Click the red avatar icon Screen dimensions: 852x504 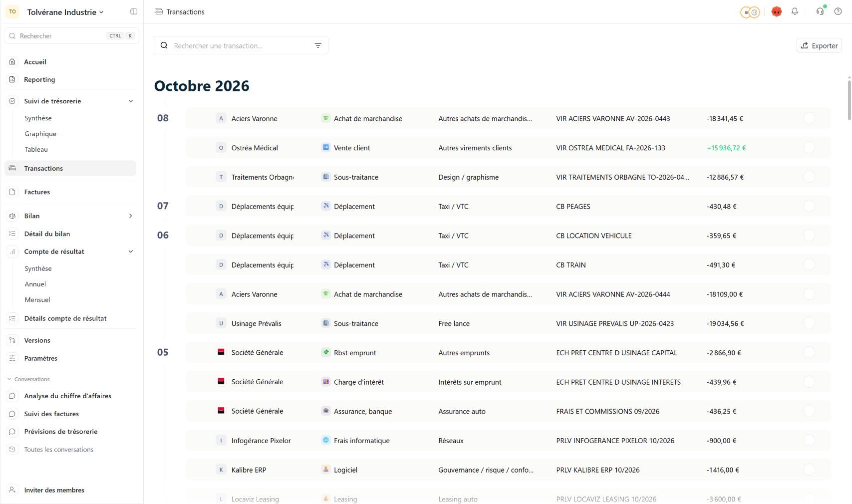click(776, 11)
